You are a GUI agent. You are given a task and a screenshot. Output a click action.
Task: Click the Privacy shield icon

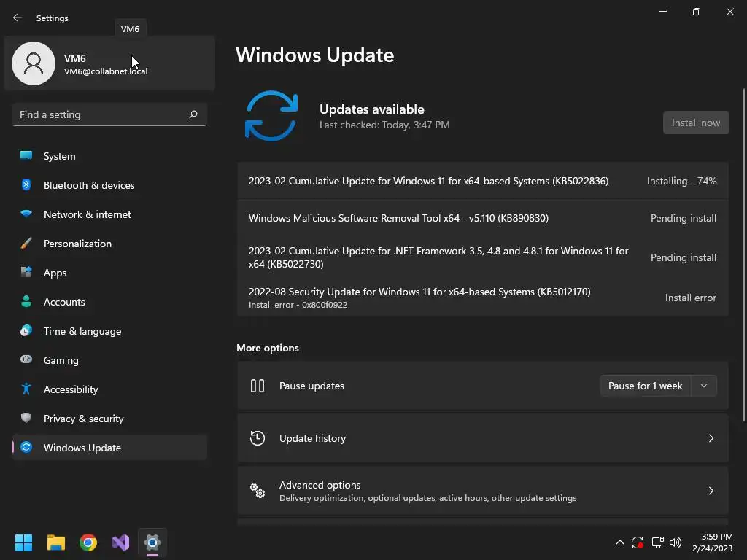point(26,418)
